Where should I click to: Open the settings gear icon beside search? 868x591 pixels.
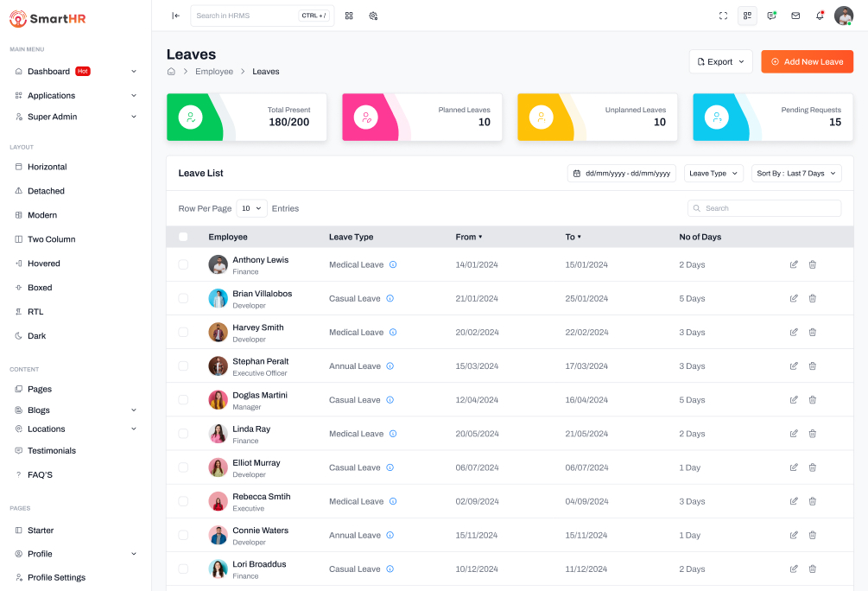pyautogui.click(x=373, y=16)
